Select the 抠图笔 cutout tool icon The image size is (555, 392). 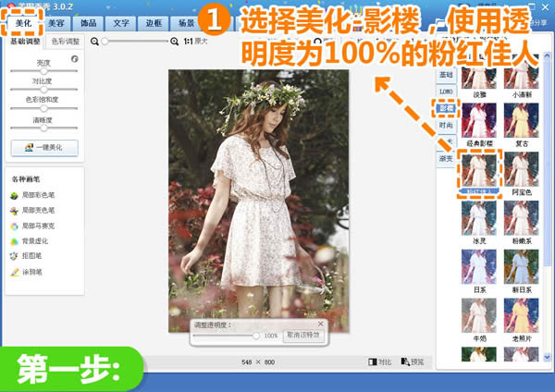14,256
